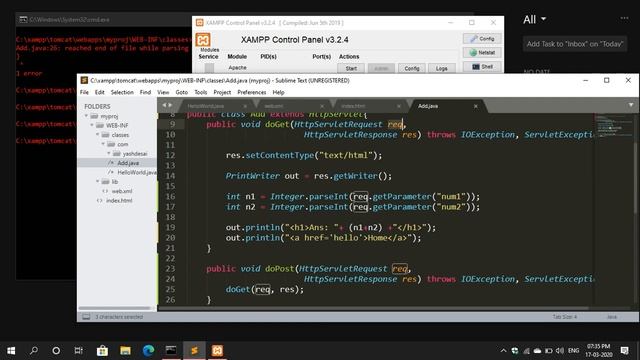Open the tab list dropdown arrow
Screen dimensions: 640x360
click(631, 105)
